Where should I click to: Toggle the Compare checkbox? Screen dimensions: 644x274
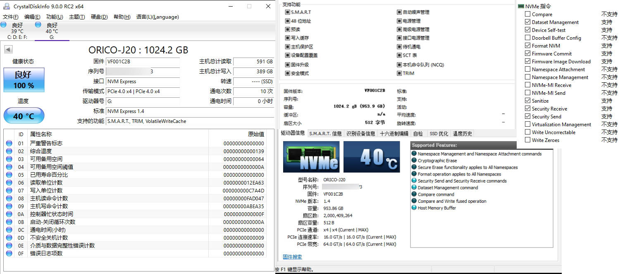(x=527, y=14)
